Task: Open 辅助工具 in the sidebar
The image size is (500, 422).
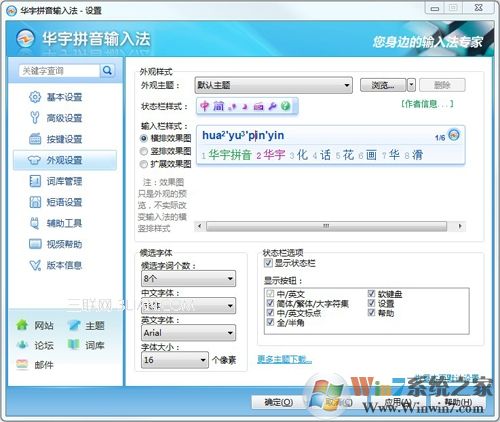Action: coord(64,223)
